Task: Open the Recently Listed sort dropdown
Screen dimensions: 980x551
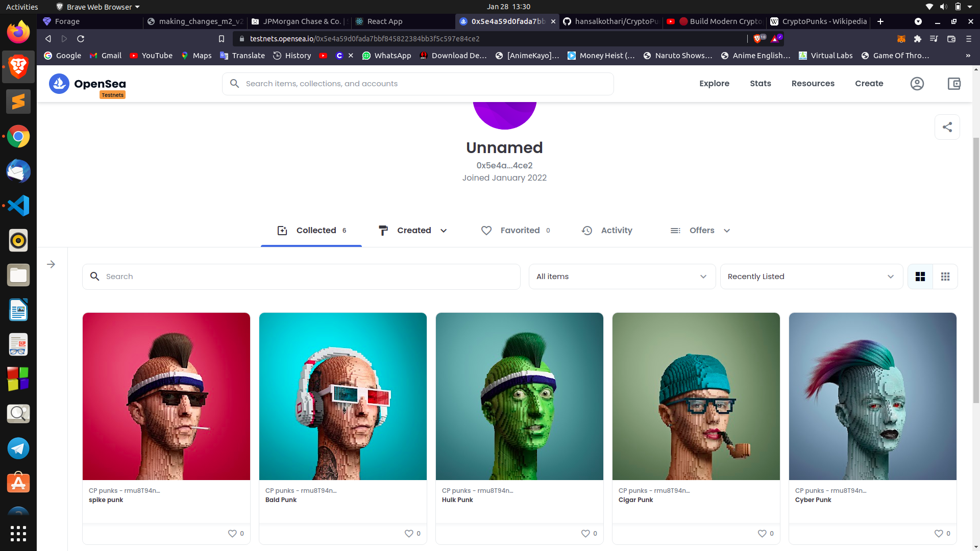Action: point(811,277)
